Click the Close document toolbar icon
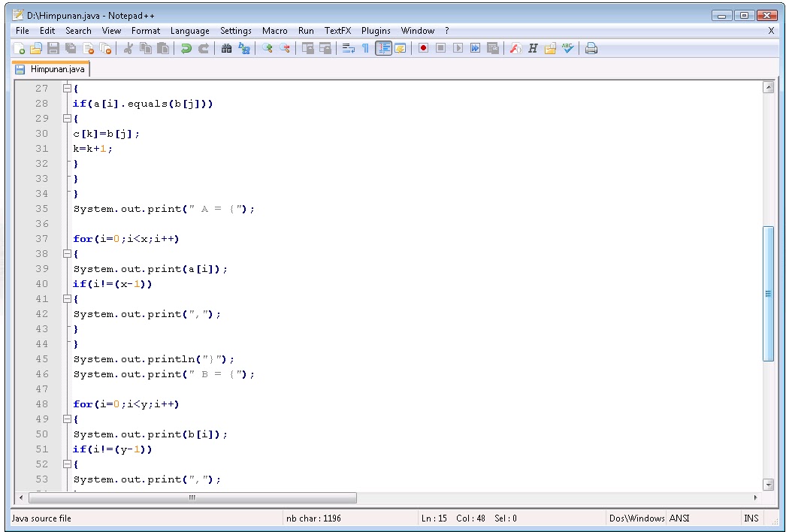Screen dimensions: 786x532 (x=88, y=48)
